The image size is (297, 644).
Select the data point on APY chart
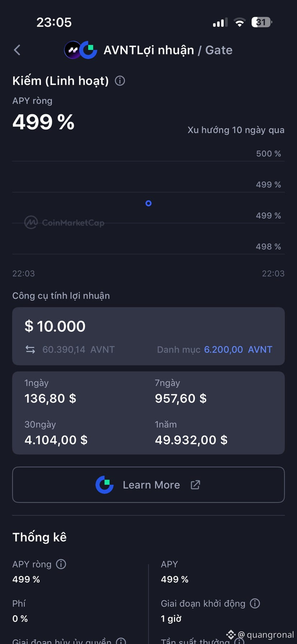tap(148, 203)
